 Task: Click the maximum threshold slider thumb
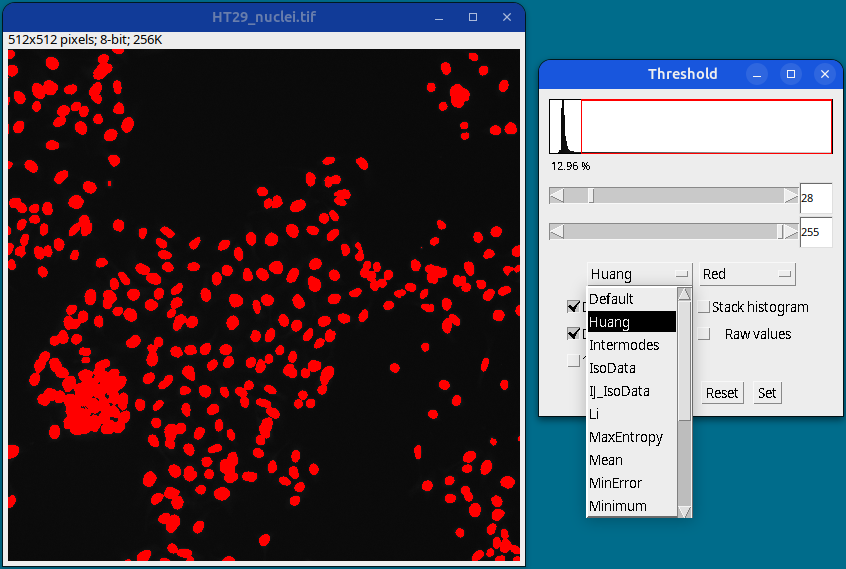pos(781,232)
